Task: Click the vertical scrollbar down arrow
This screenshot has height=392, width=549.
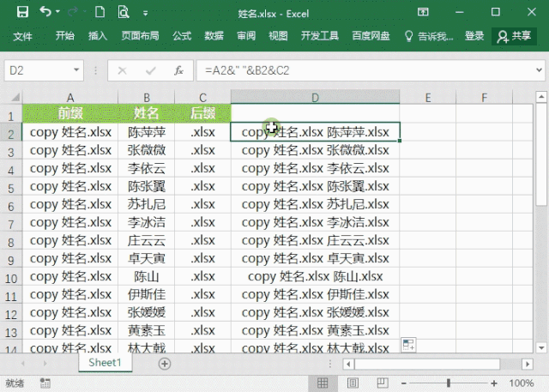Action: pyautogui.click(x=541, y=347)
